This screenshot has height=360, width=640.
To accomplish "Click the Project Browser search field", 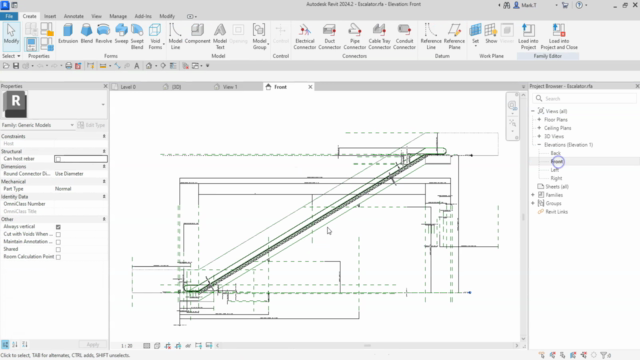I will (584, 98).
